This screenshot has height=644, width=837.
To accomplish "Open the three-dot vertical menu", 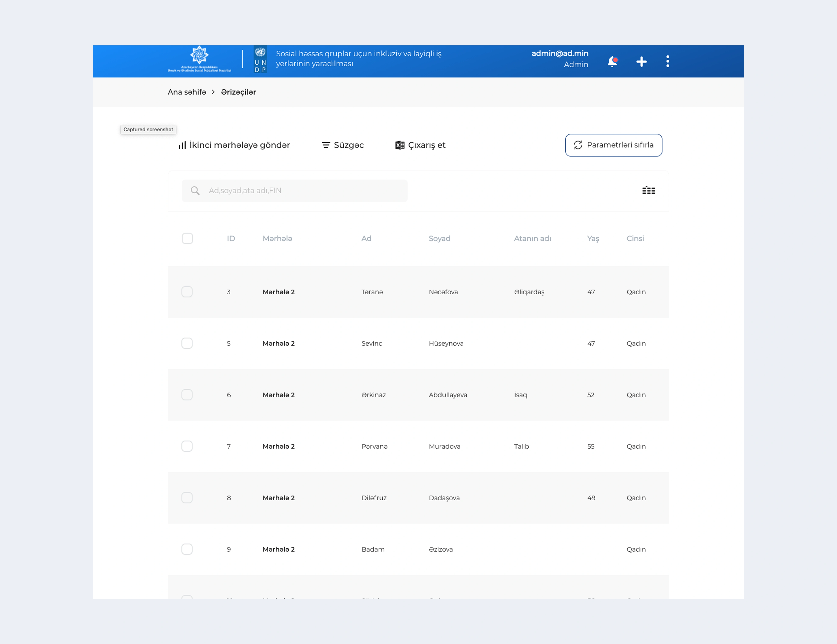I will 668,61.
